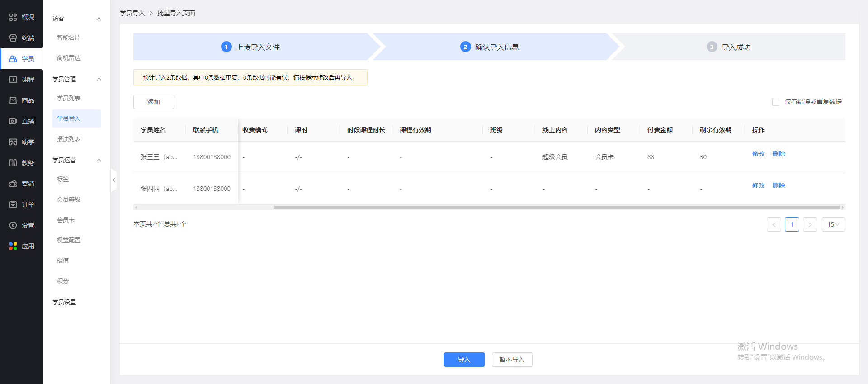Select the 学员 people icon
The width and height of the screenshot is (868, 384).
tap(13, 59)
